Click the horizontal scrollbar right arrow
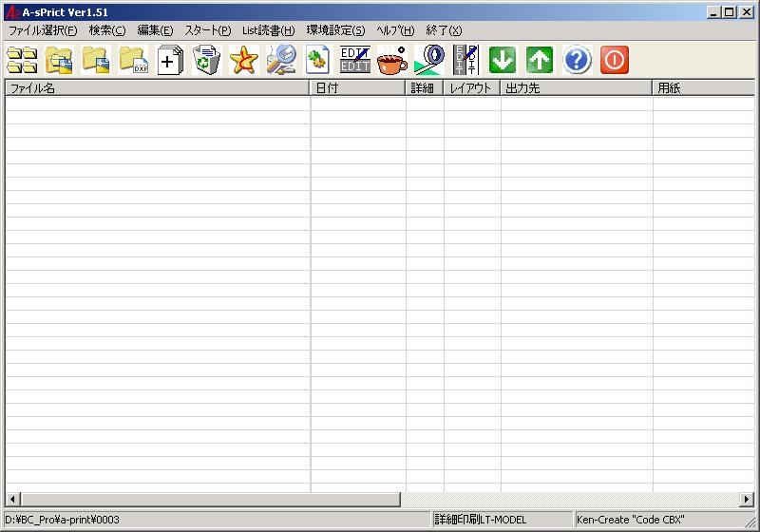The image size is (760, 532). tap(748, 500)
